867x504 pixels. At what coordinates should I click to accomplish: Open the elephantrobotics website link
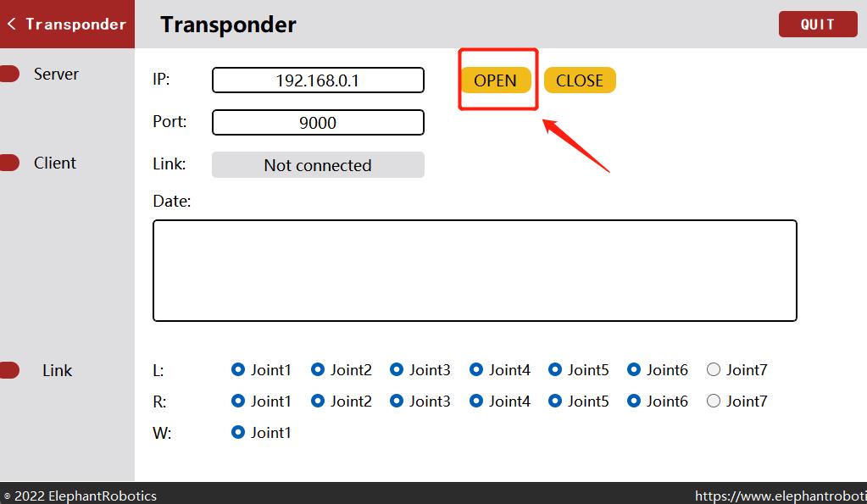click(x=780, y=496)
